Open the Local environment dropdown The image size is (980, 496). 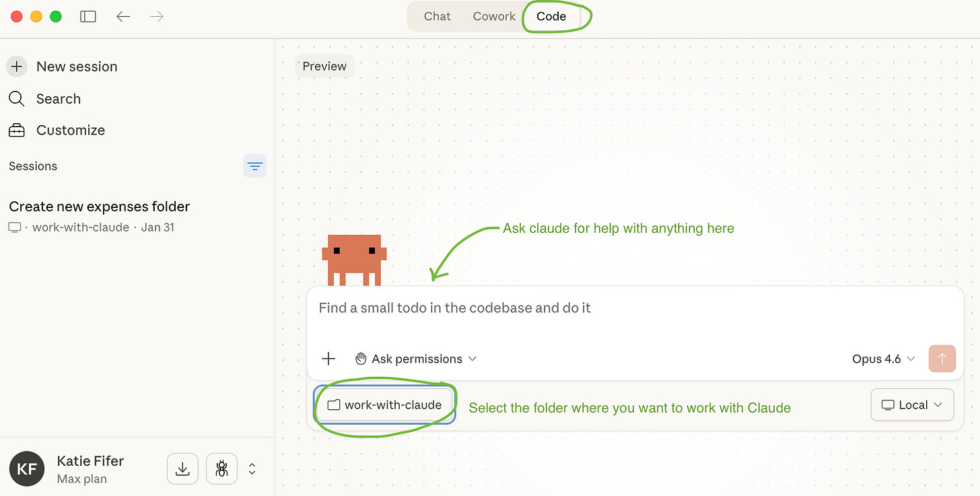[912, 405]
